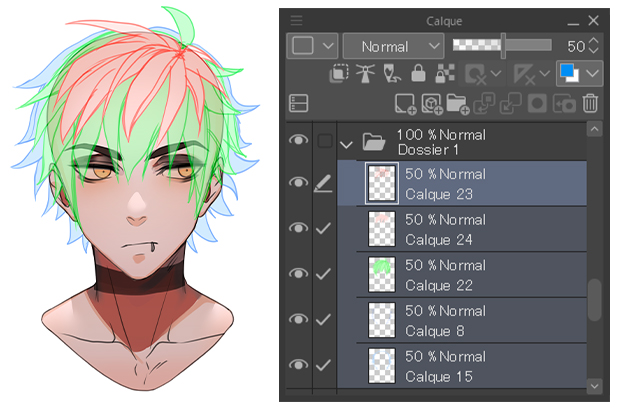This screenshot has height=410, width=621.
Task: Delete layer with the trash icon
Action: [x=590, y=103]
